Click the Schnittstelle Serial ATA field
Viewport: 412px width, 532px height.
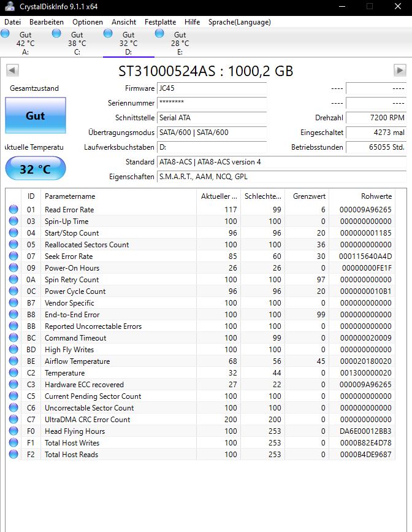212,118
